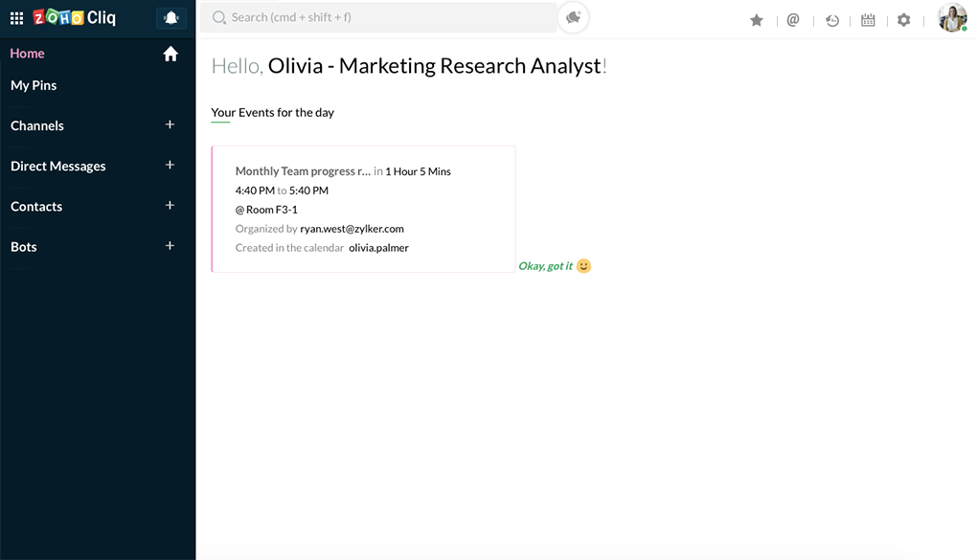
Task: Start a new direct message with plus
Action: coord(170,165)
